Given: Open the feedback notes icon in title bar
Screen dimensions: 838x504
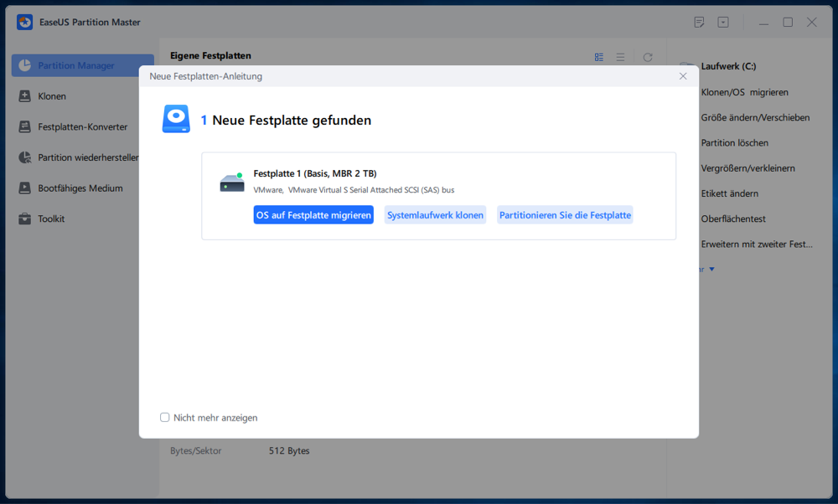Looking at the screenshot, I should tap(699, 22).
